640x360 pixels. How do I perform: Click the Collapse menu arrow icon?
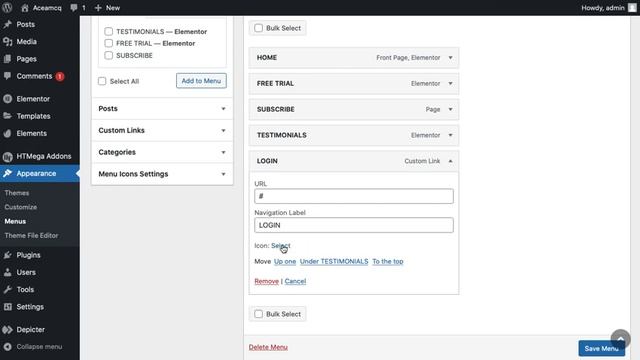(x=7, y=347)
